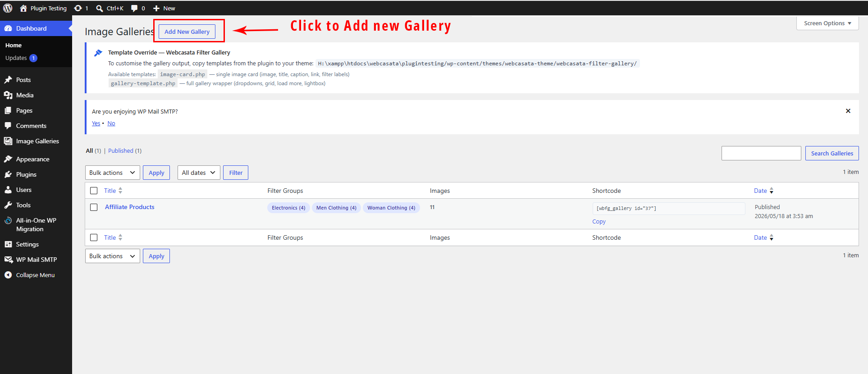
Task: Open Plugin Testing home icon
Action: pyautogui.click(x=23, y=8)
